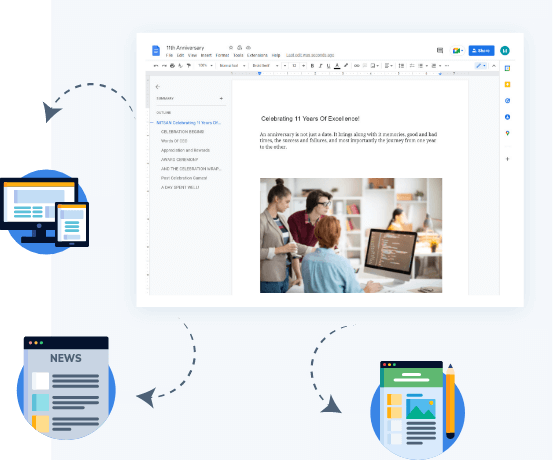
Task: Add a summary with plus icon
Action: click(x=221, y=99)
